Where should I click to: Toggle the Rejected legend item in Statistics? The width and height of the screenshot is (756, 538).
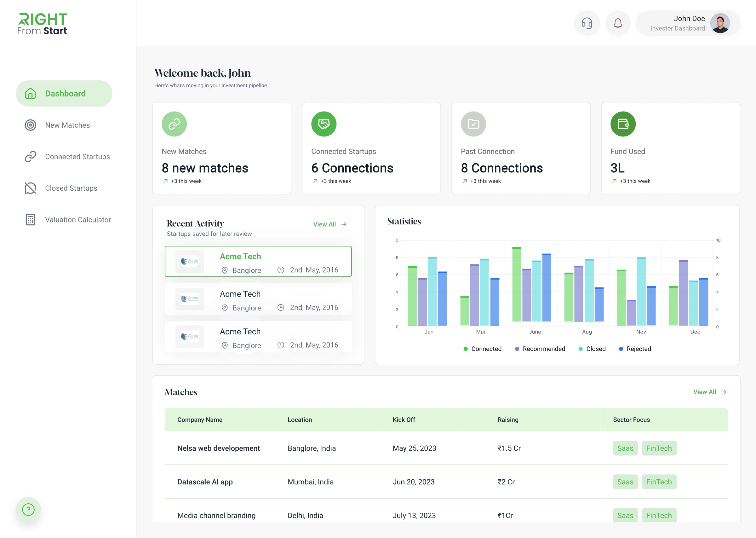pos(635,349)
